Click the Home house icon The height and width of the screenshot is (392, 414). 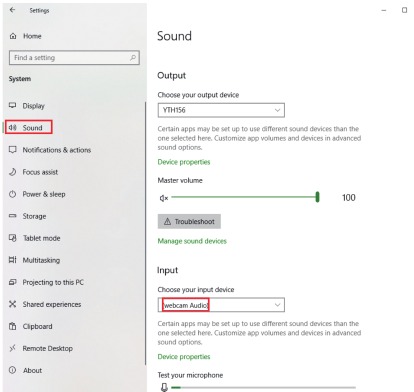click(x=13, y=36)
